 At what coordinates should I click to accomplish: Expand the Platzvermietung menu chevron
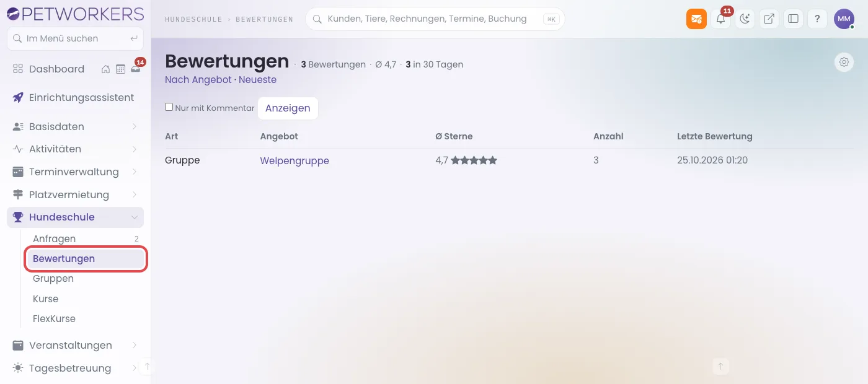(135, 194)
